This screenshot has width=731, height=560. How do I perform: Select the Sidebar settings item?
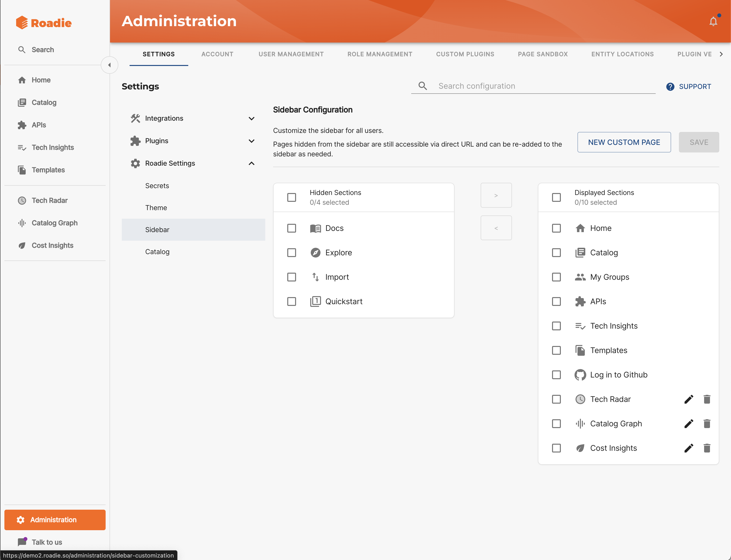(193, 230)
